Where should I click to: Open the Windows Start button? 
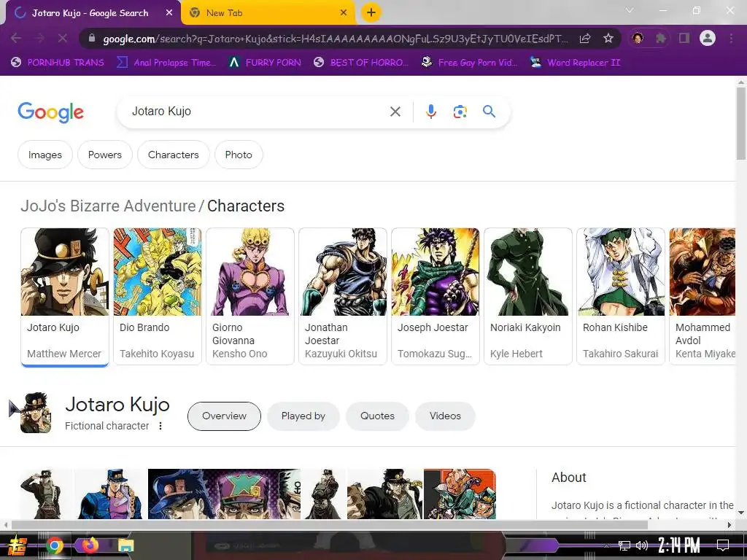click(17, 545)
